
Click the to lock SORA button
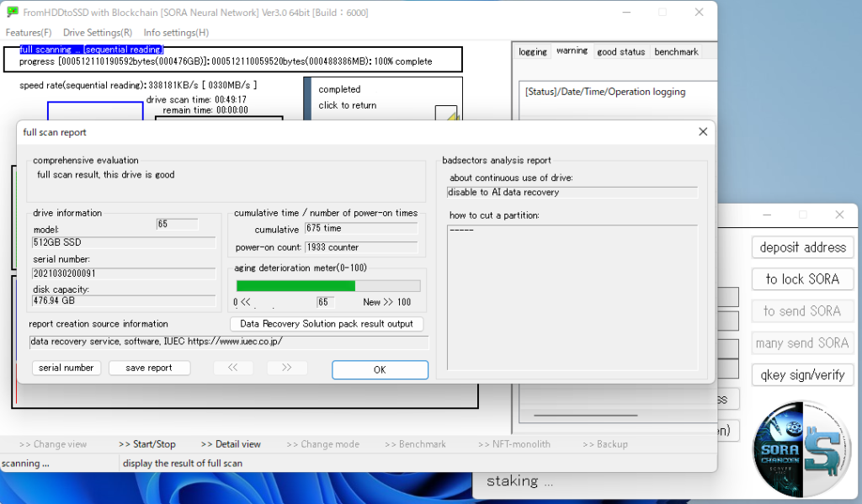pyautogui.click(x=802, y=279)
